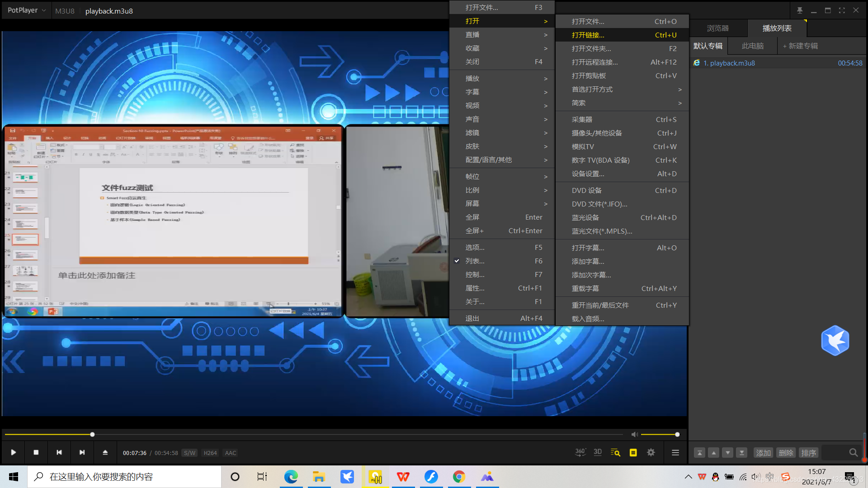Click the 添加 playlist button

(x=763, y=453)
